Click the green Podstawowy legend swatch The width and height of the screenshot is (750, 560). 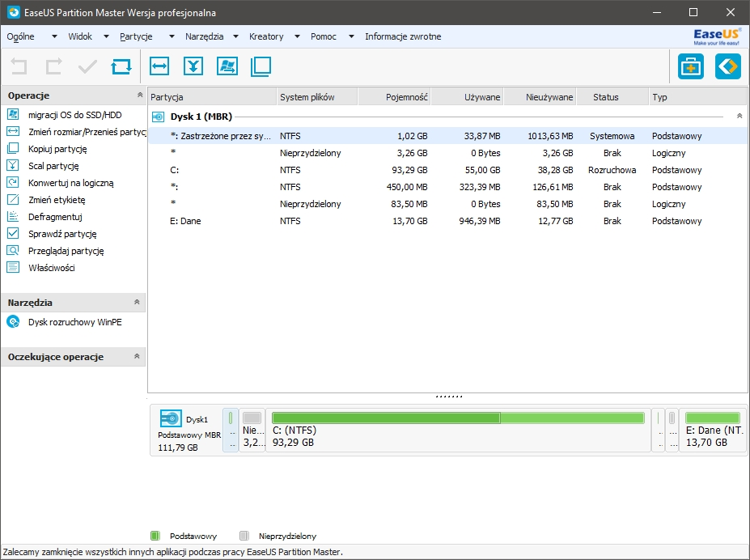point(155,535)
